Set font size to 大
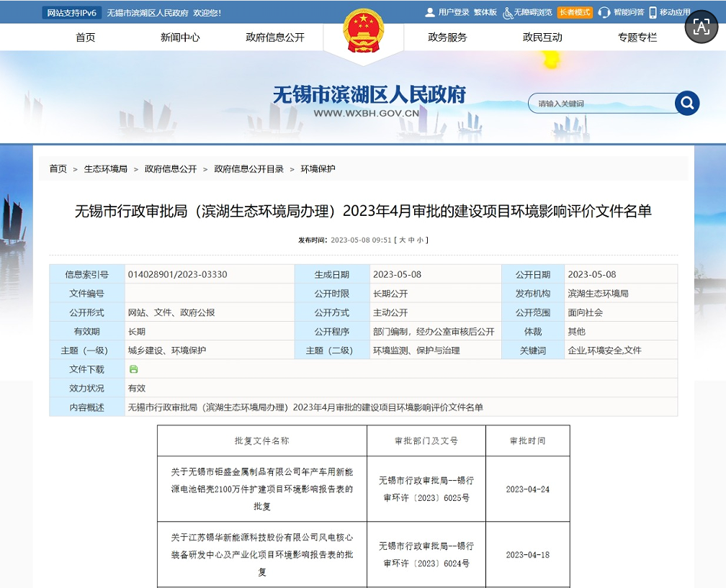This screenshot has width=726, height=588. [403, 240]
